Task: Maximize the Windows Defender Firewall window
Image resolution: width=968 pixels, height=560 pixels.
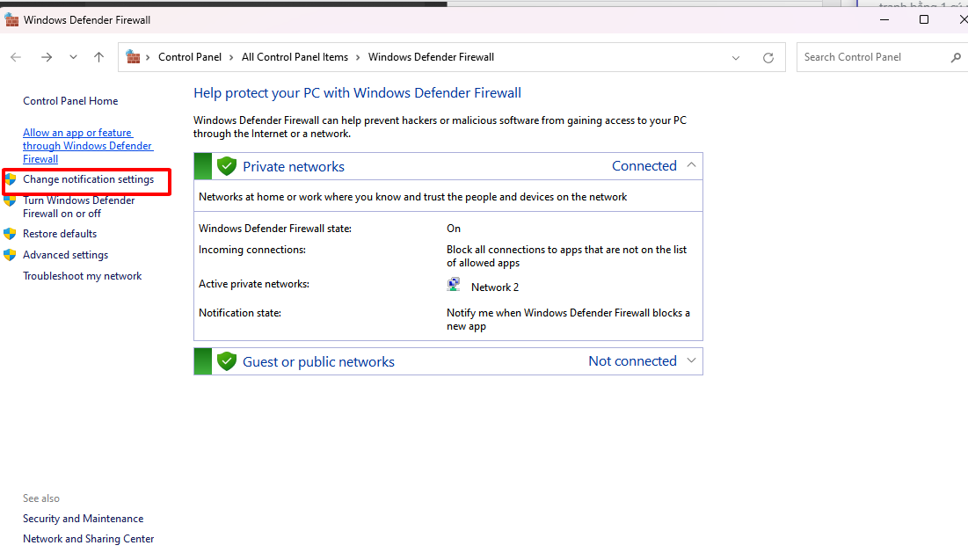Action: coord(923,19)
